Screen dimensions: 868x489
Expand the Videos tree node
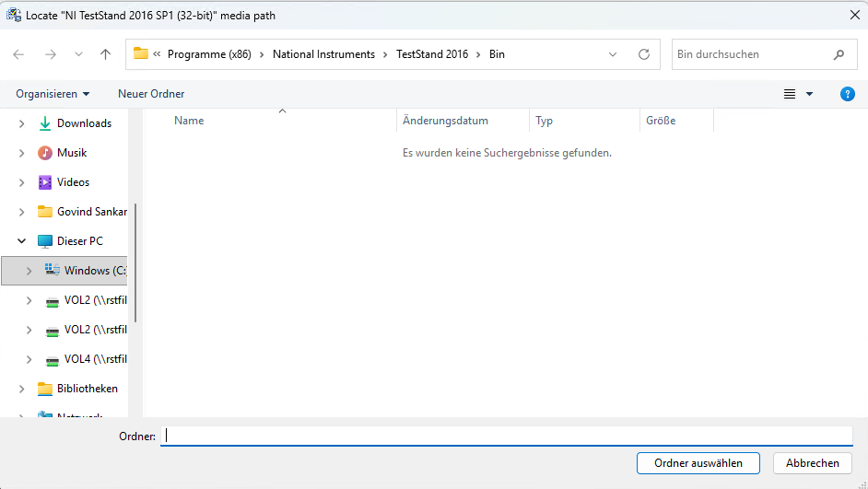[21, 182]
